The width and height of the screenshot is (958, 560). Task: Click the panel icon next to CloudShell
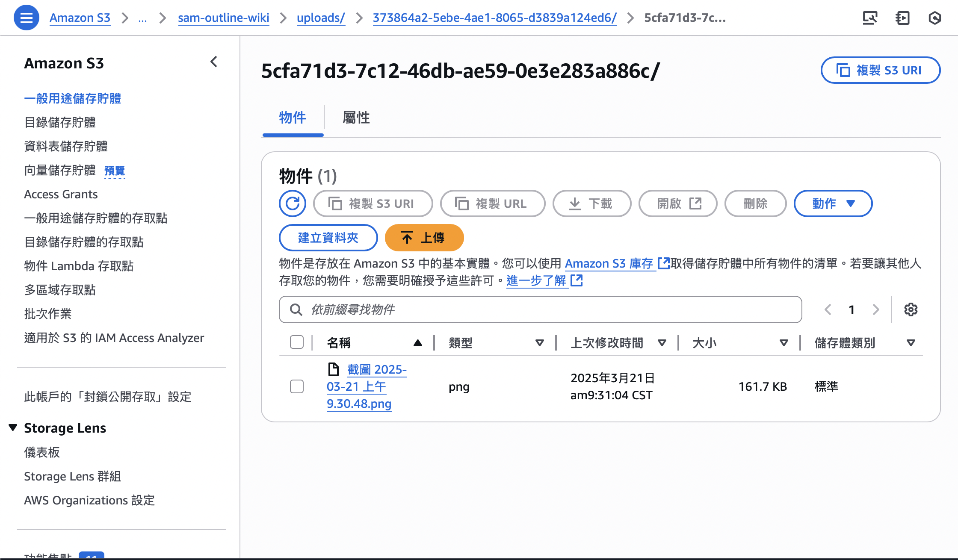click(x=902, y=18)
